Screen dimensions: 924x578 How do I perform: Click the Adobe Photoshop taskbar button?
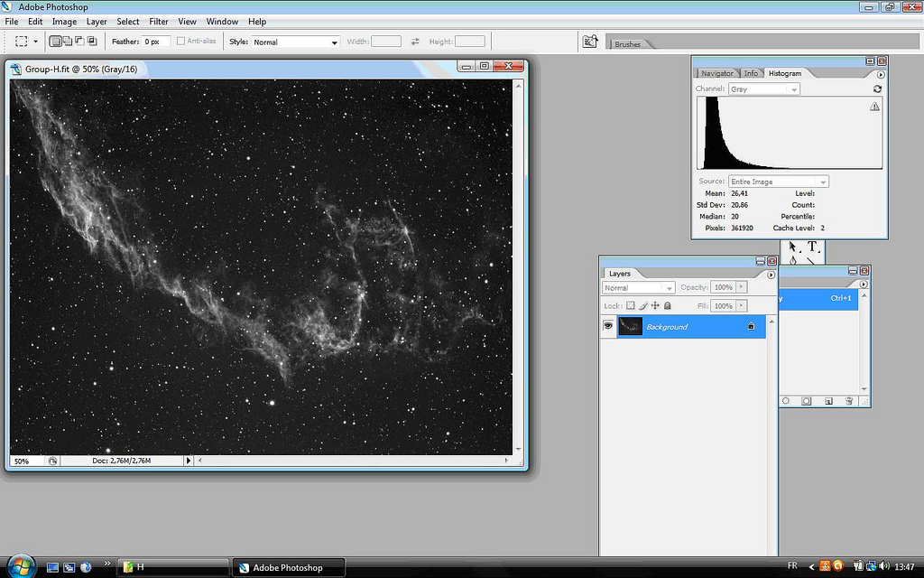[289, 567]
